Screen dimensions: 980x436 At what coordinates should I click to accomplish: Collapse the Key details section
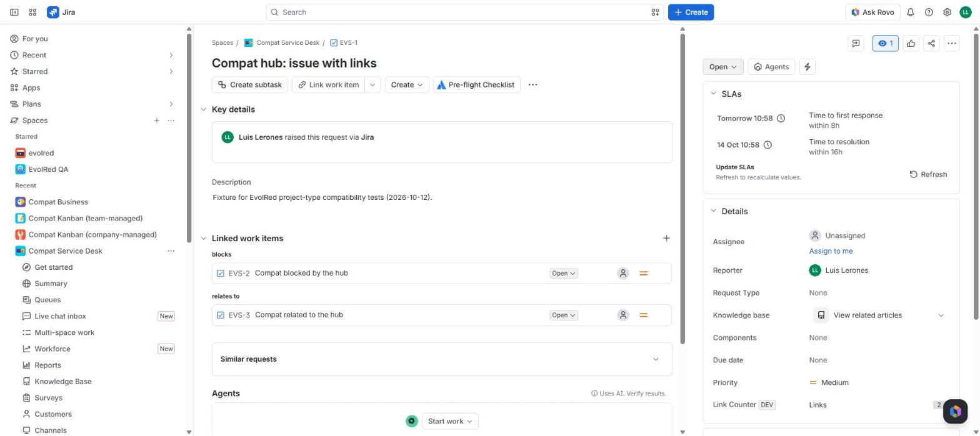pyautogui.click(x=203, y=109)
